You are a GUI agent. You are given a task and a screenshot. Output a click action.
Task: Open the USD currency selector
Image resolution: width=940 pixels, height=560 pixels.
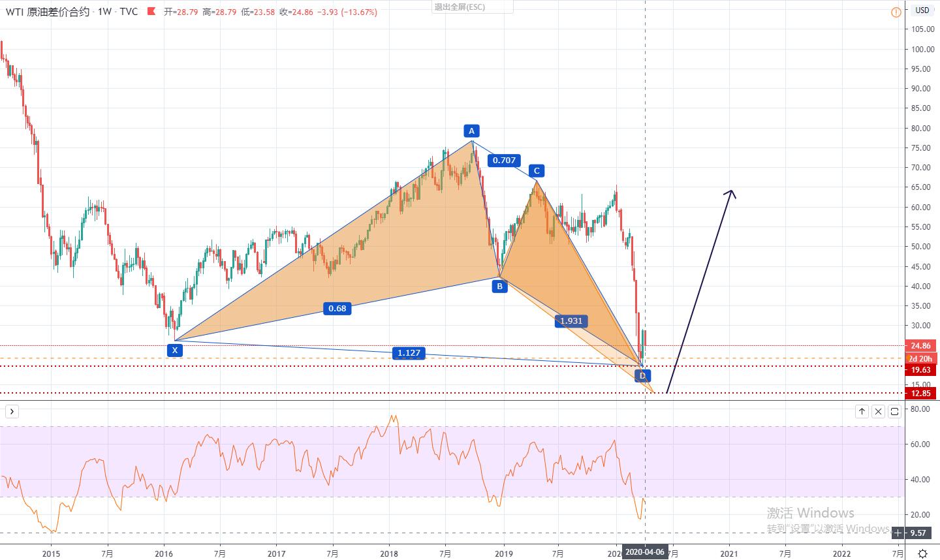point(922,10)
